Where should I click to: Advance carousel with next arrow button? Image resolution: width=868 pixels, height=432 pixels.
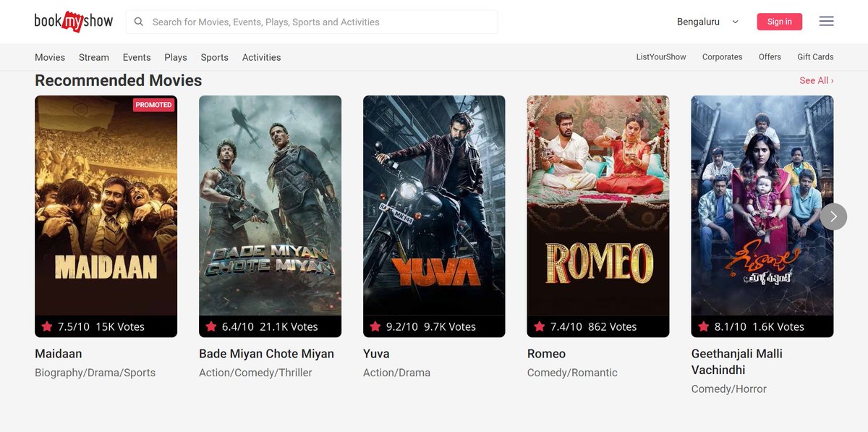click(x=833, y=216)
